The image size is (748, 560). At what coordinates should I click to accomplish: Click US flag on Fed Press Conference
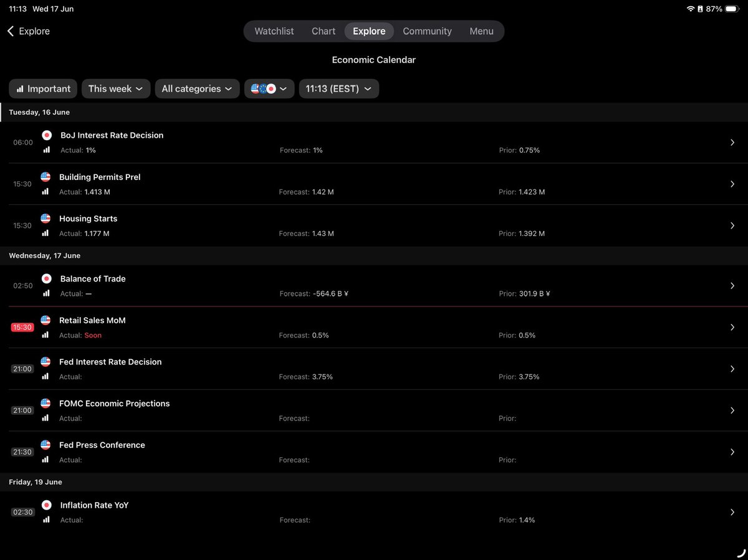[x=46, y=445]
